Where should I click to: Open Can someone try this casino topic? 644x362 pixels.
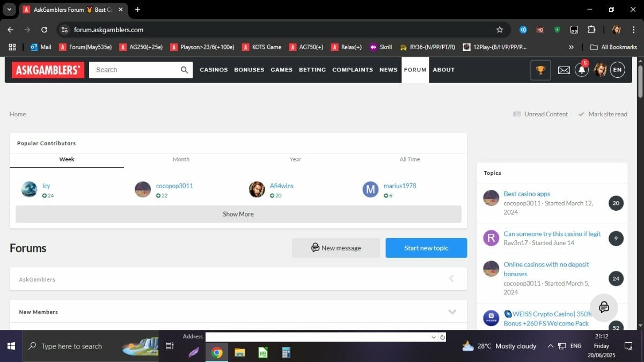point(552,234)
